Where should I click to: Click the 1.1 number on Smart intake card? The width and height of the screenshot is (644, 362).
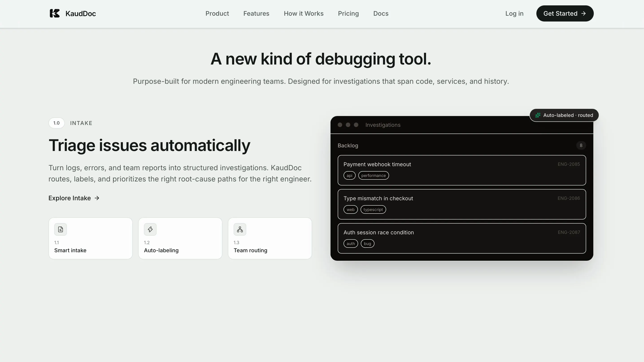(57, 243)
